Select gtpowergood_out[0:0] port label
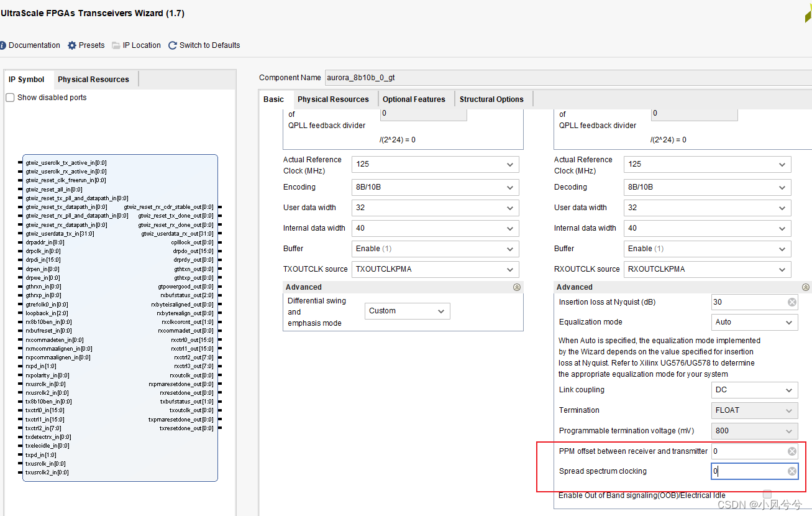 [x=186, y=287]
